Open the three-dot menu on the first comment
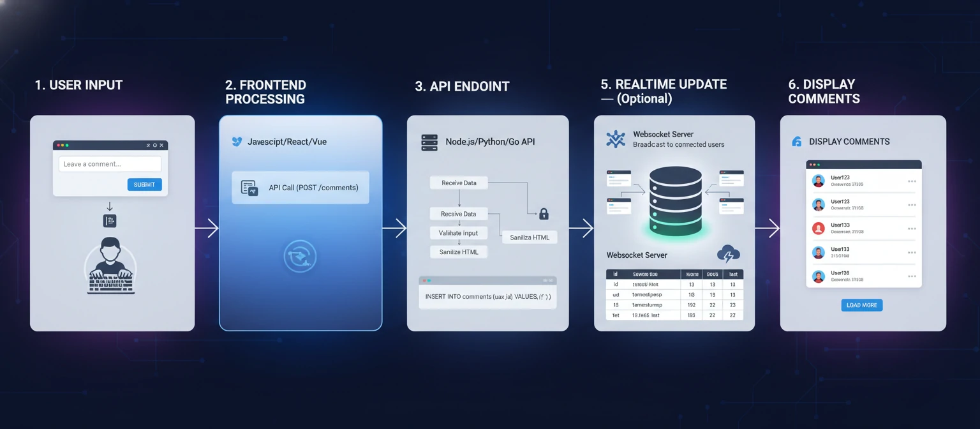Screen dimensions: 980x429 912,181
